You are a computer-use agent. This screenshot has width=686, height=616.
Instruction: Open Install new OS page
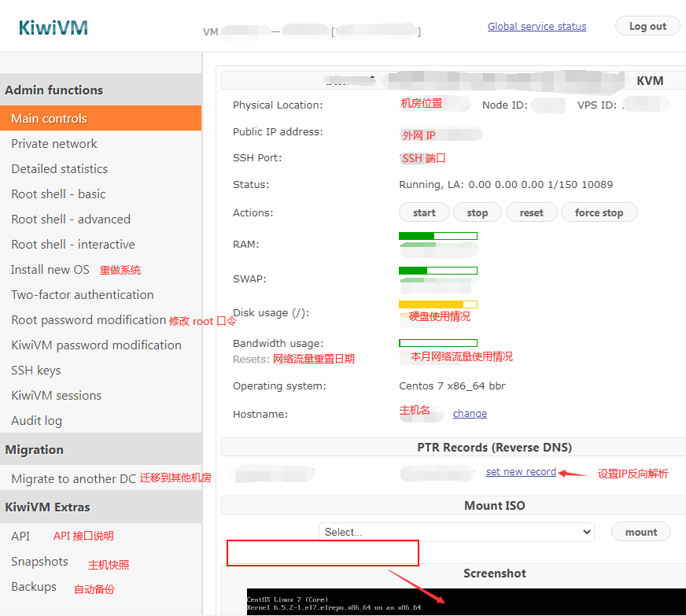[50, 270]
